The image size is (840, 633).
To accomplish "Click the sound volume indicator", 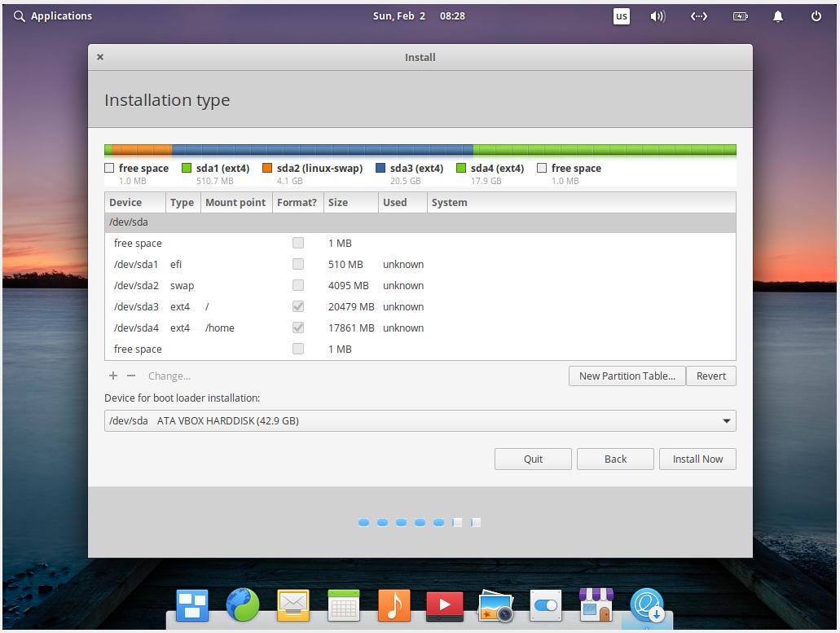I will 657,15.
